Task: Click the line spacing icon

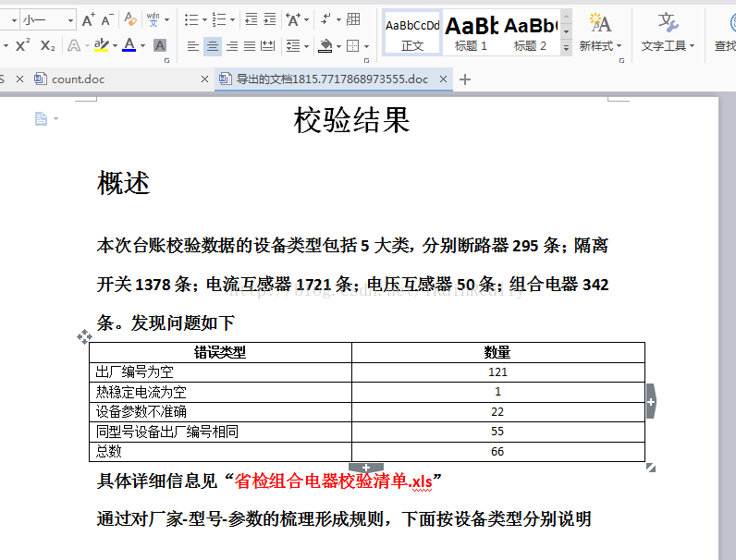Action: tap(293, 46)
